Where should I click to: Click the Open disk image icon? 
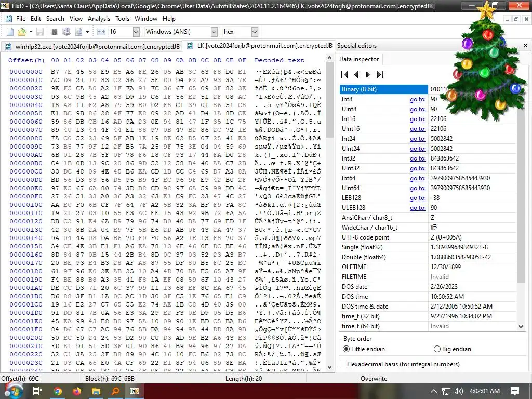(79, 32)
